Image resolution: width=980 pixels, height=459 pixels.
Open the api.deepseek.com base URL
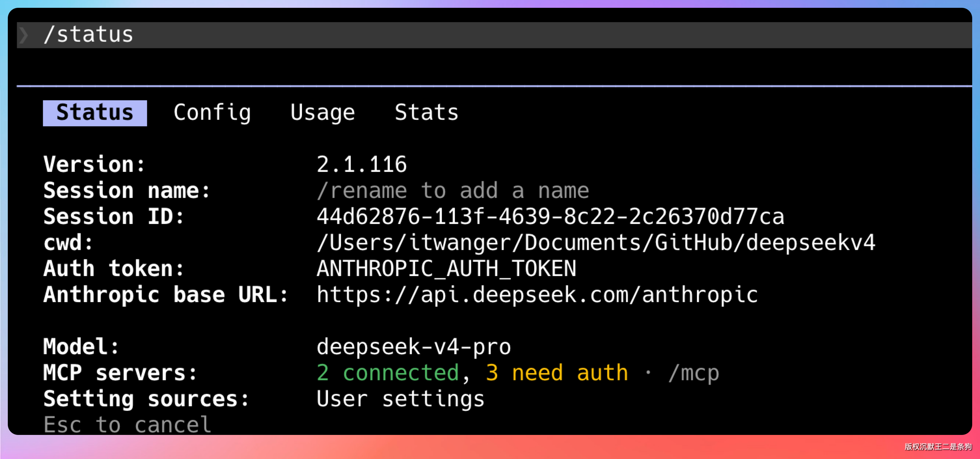[x=537, y=295]
